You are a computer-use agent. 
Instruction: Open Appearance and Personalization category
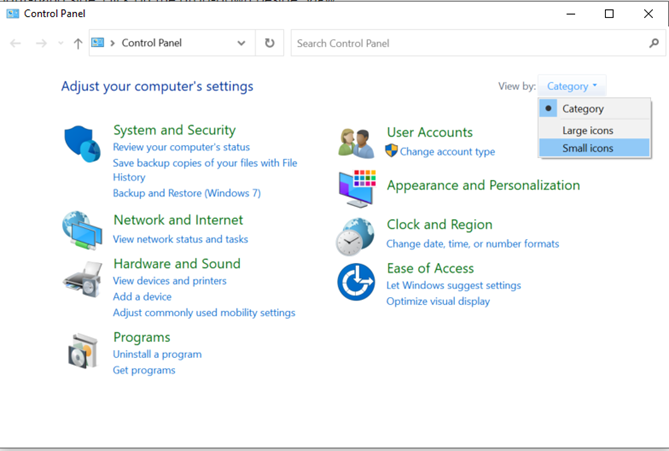pyautogui.click(x=483, y=186)
